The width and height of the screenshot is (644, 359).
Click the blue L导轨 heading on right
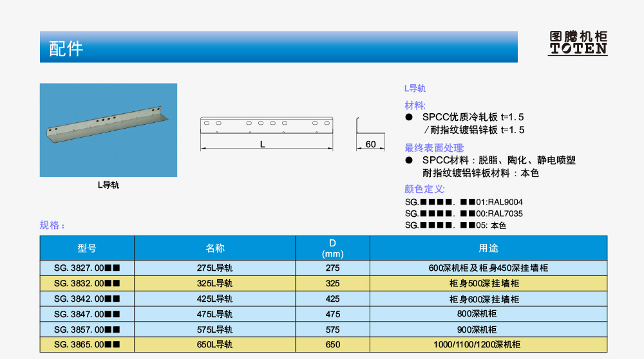(415, 88)
